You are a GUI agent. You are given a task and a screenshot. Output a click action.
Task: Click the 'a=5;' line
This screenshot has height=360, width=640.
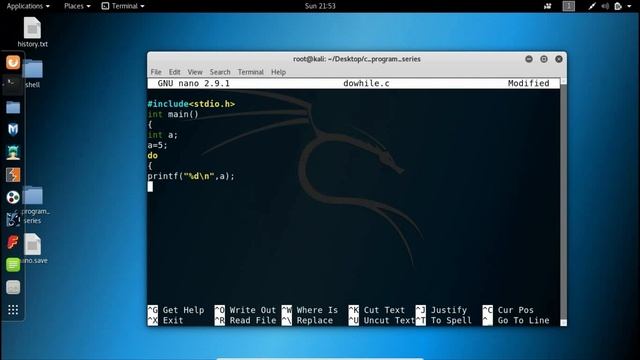click(158, 145)
